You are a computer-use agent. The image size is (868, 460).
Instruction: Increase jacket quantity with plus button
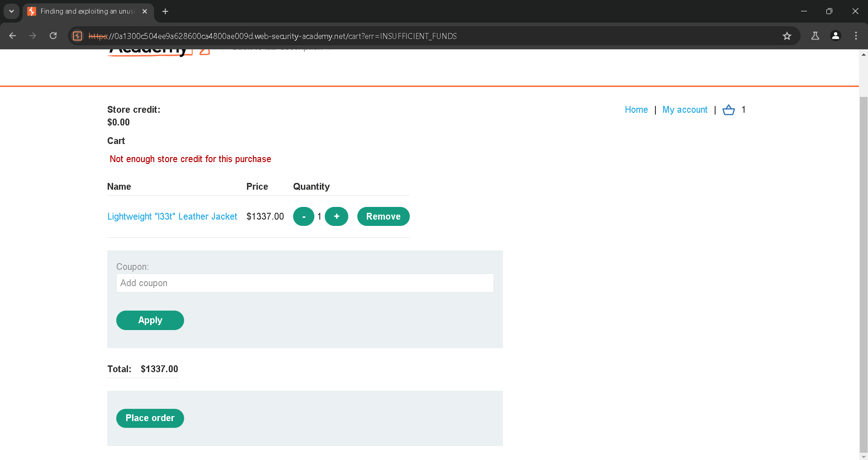(337, 216)
